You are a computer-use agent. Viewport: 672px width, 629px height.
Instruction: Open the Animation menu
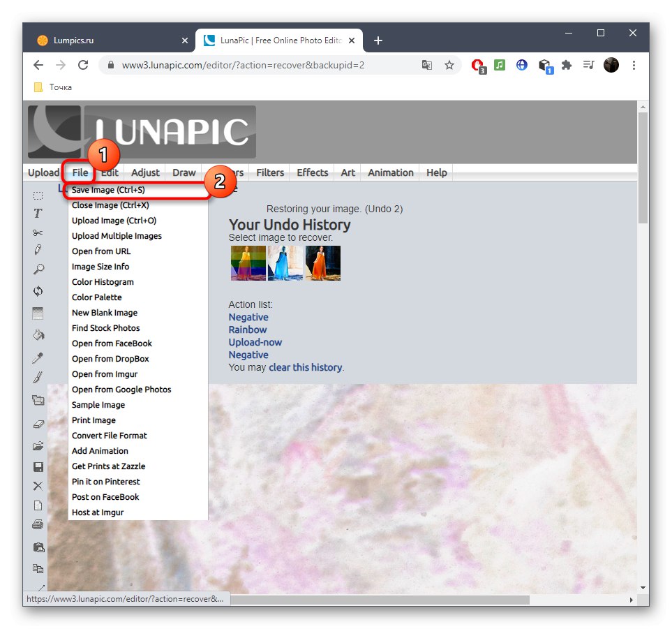391,172
